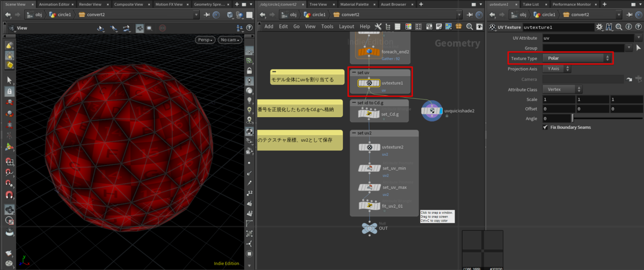Toggle Fix Boundary Seams checkbox
This screenshot has height=270, width=644.
(x=546, y=127)
